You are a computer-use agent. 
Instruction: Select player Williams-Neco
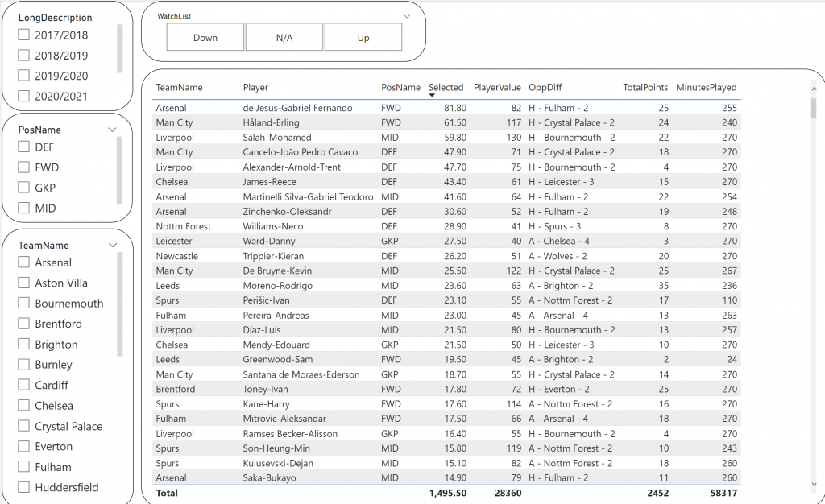pyautogui.click(x=273, y=226)
